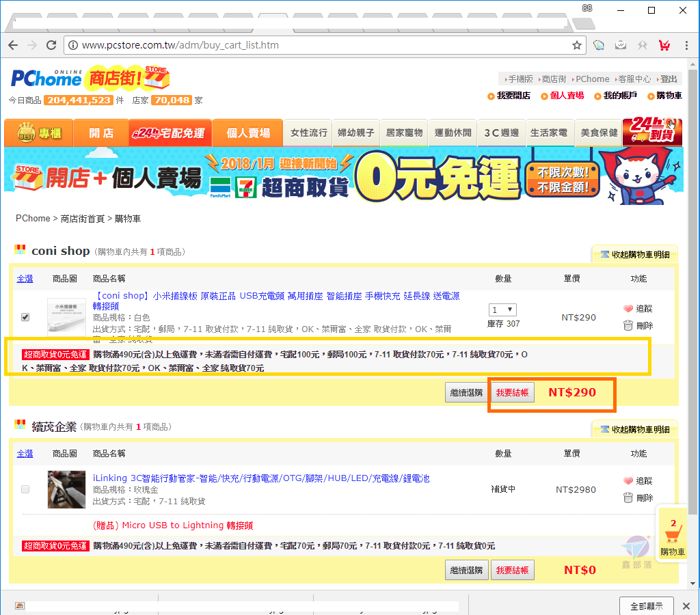700x615 pixels.
Task: Click the 24h到貨 delivery icon
Action: click(x=652, y=131)
